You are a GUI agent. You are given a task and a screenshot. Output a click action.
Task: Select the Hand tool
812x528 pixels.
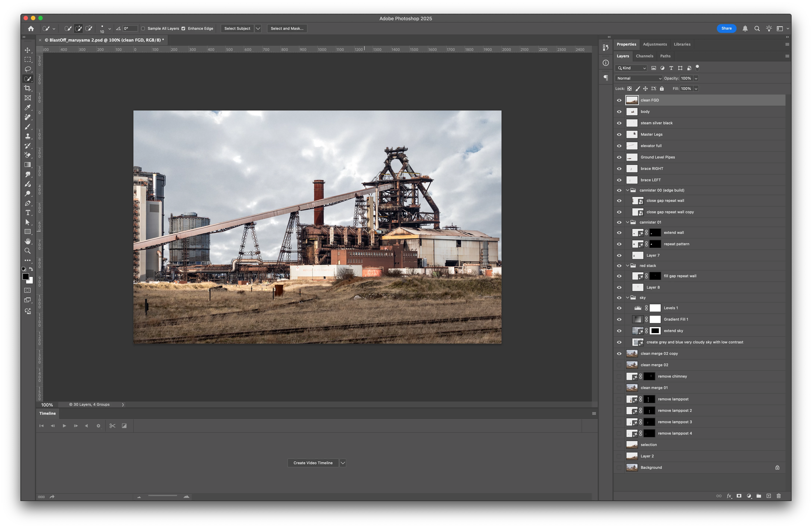(x=28, y=241)
